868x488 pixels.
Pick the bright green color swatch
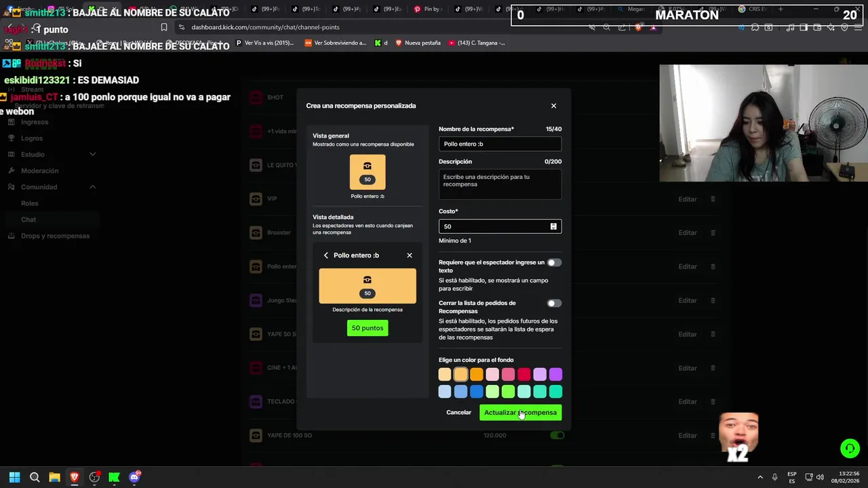(x=508, y=391)
